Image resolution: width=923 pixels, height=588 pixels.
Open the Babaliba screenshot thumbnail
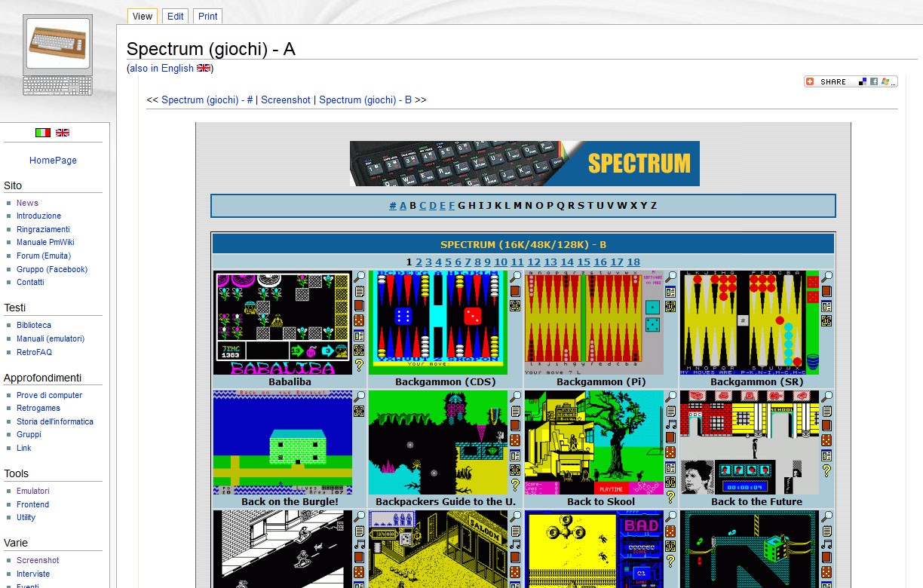(x=283, y=323)
